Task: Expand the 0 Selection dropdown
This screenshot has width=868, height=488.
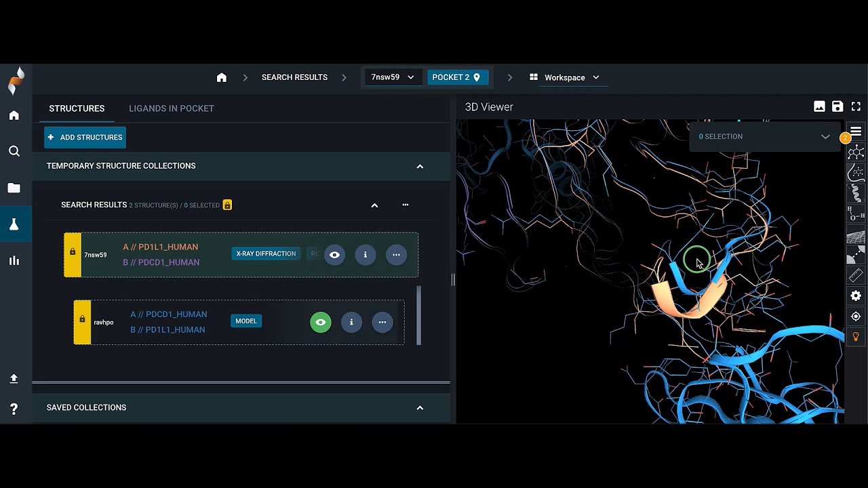Action: [x=764, y=136]
